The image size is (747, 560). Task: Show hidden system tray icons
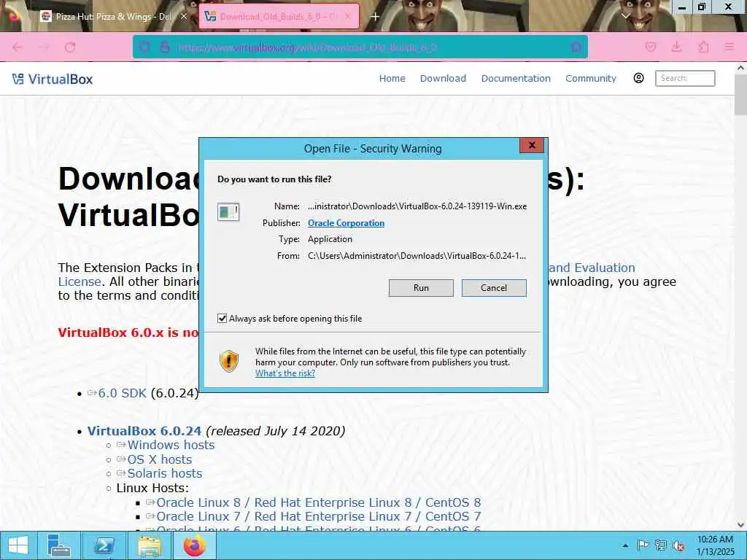[625, 545]
